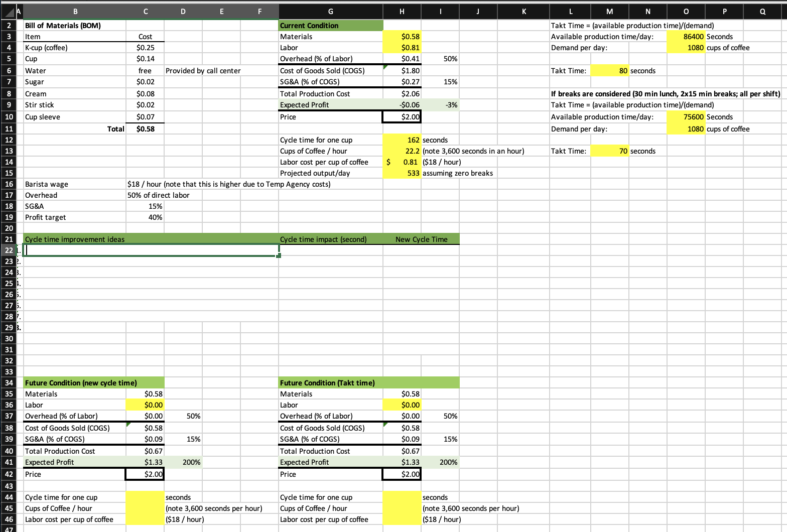Click the -$0.06 Expected Profit cell
Screen dimensions: 787x532
pos(402,105)
